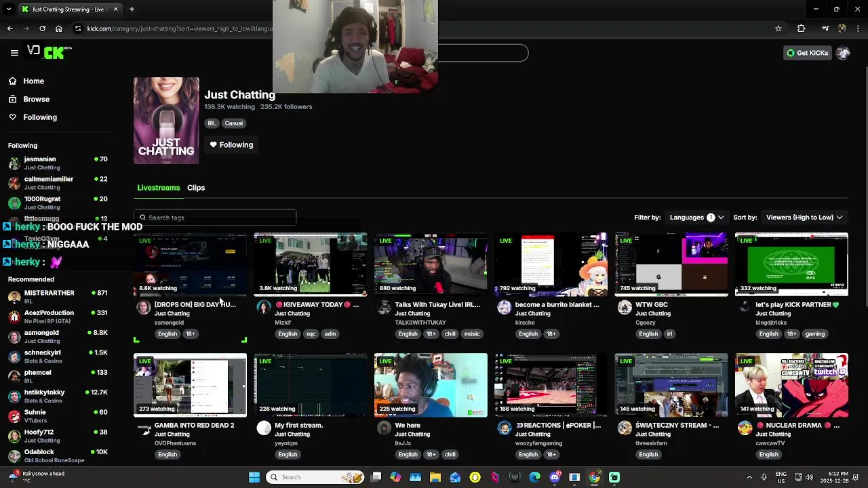The height and width of the screenshot is (488, 868).
Task: Open File Explorer from the taskbar
Action: 435,477
